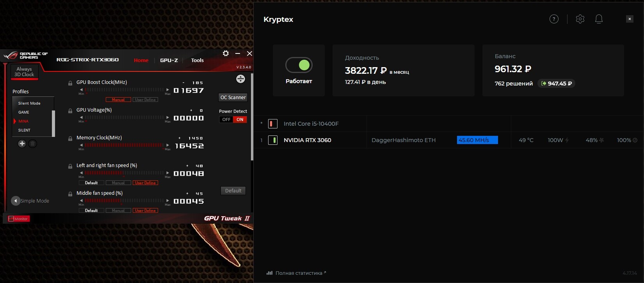Viewport: 644px width, 283px height.
Task: Select User Define for GPU Boost Clock
Action: tap(145, 100)
